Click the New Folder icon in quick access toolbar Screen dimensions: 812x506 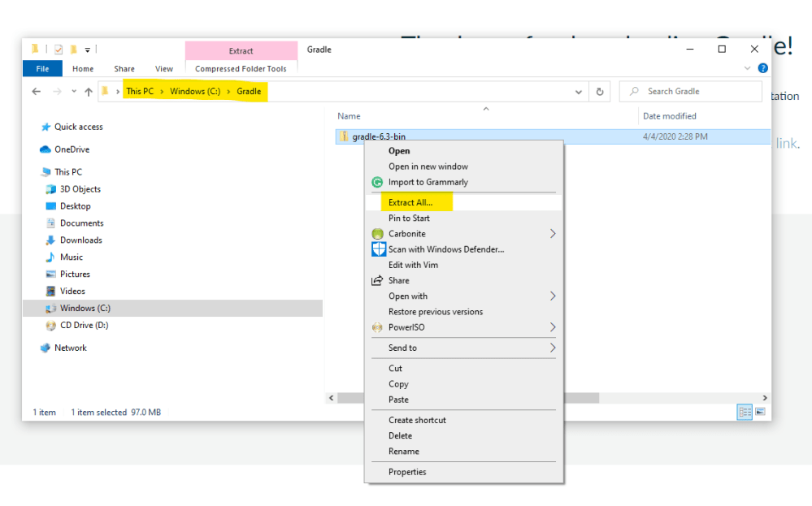click(x=76, y=49)
